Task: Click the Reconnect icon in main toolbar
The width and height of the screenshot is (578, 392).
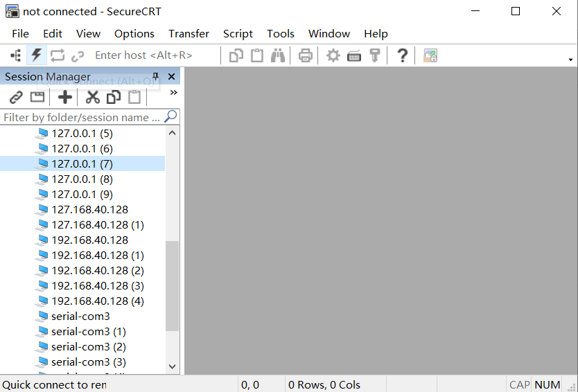Action: [57, 55]
